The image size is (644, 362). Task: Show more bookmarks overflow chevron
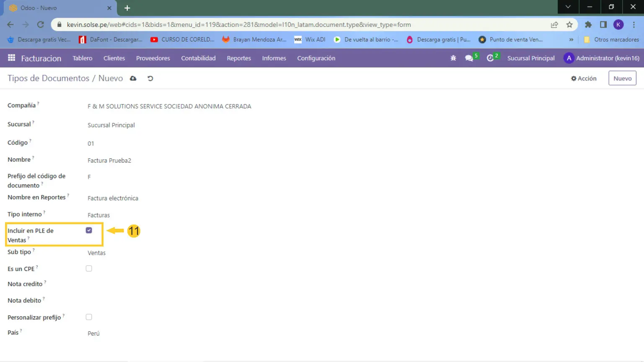click(571, 39)
